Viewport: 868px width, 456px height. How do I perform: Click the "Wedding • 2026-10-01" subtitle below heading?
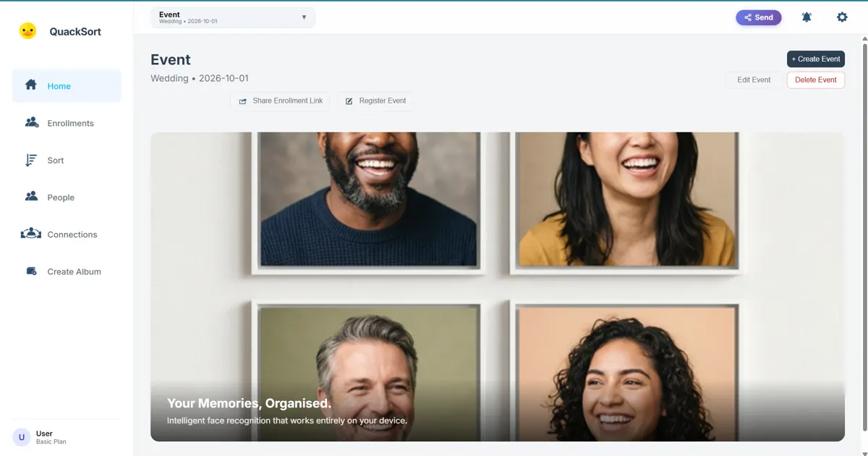200,78
